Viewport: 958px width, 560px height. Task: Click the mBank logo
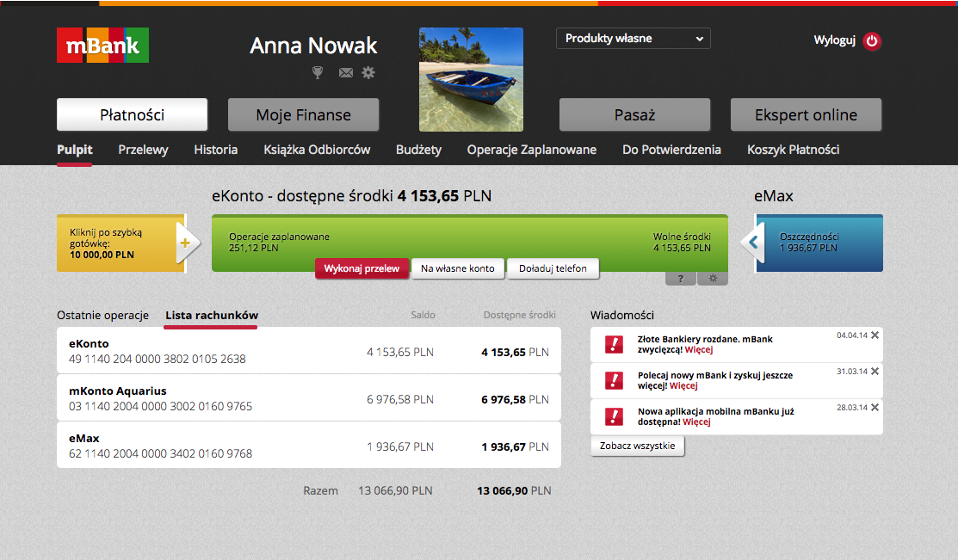[x=102, y=46]
